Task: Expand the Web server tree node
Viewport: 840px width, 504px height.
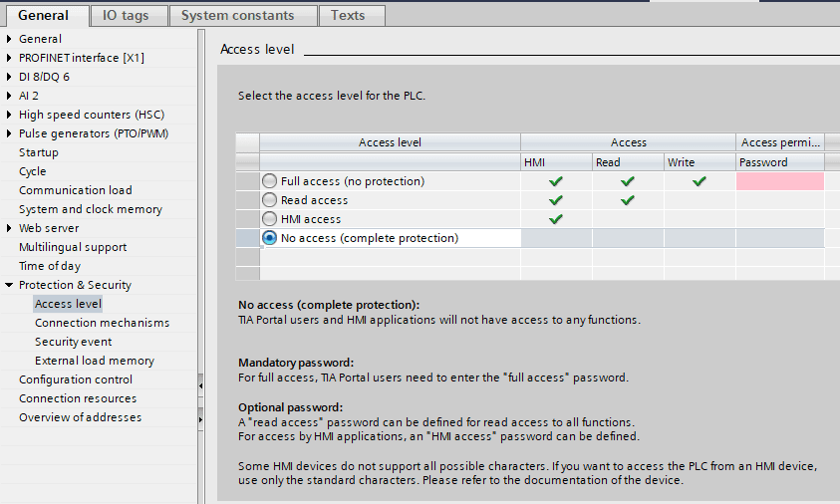Action: point(10,228)
